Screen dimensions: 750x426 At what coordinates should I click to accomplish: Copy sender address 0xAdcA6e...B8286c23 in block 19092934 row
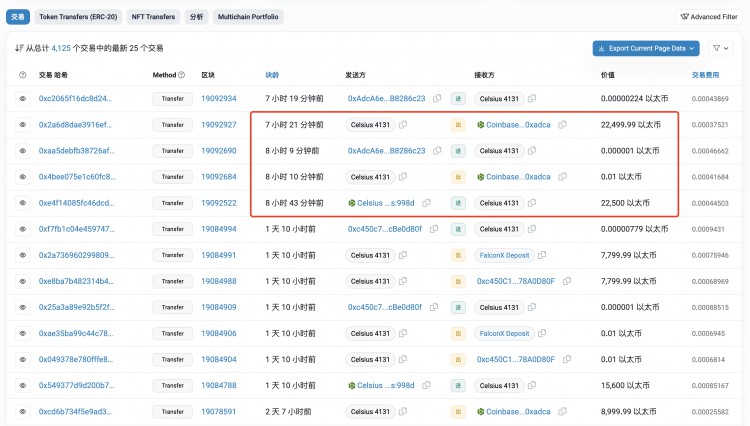[437, 98]
